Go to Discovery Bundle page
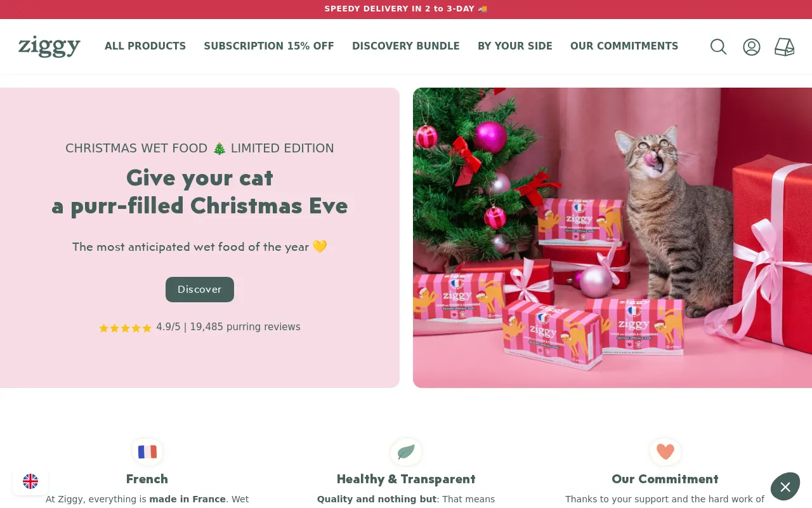The width and height of the screenshot is (812, 508). (x=406, y=46)
